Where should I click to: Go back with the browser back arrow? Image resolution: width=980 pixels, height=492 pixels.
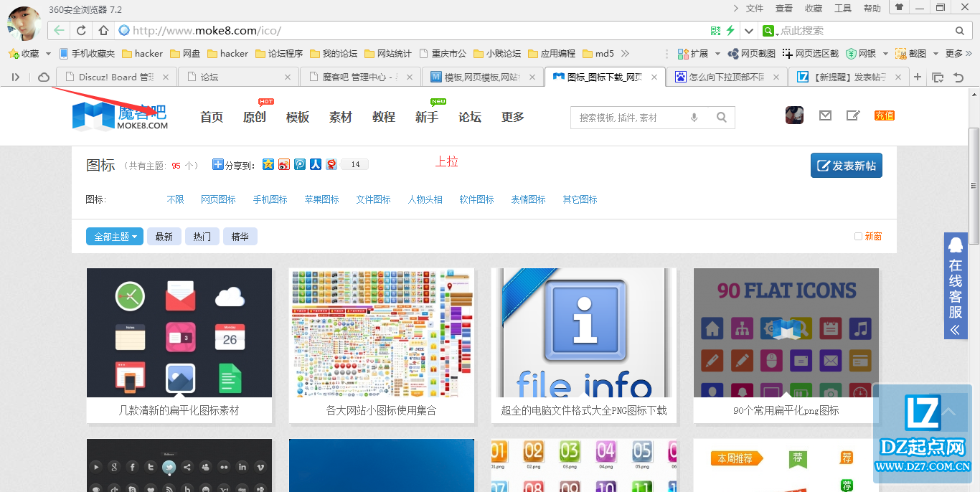click(x=60, y=31)
